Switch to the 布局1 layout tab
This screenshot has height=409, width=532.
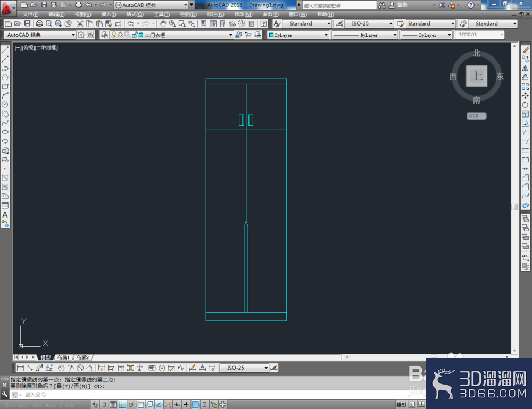63,357
